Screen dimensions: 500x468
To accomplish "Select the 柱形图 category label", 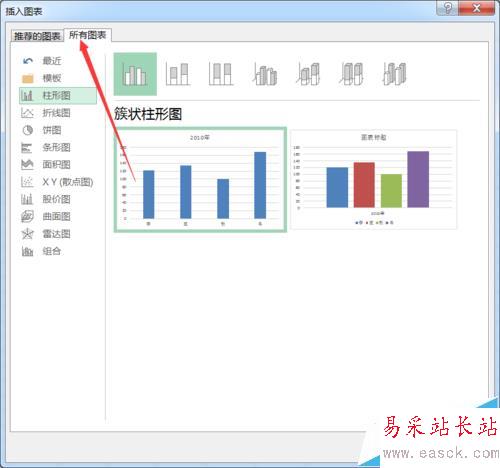I will (57, 96).
